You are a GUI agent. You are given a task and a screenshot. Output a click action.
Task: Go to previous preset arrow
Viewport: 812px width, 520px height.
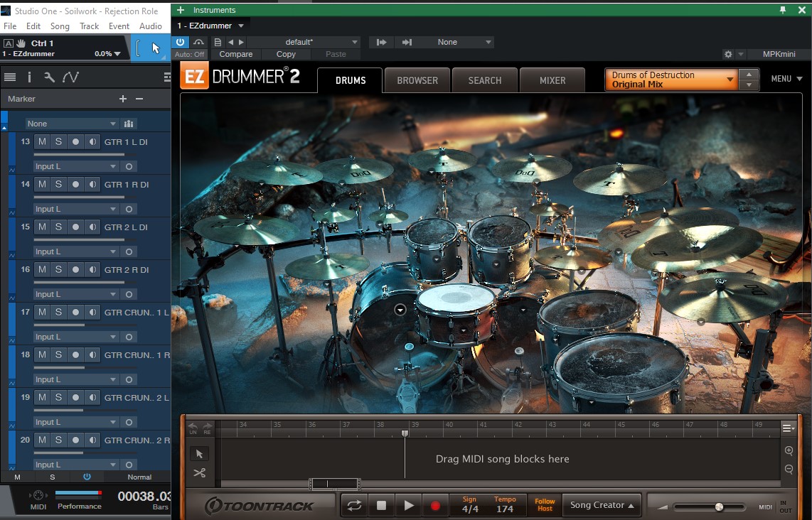click(x=230, y=43)
